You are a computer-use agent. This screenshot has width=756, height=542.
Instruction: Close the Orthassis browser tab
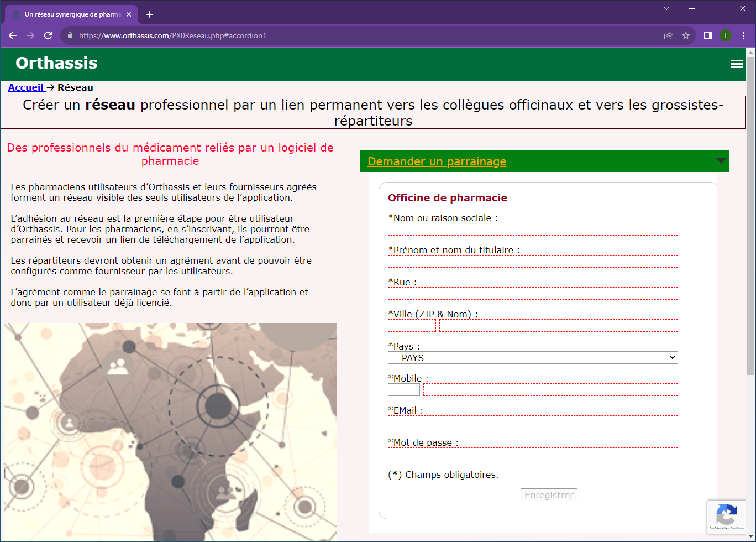pyautogui.click(x=128, y=14)
